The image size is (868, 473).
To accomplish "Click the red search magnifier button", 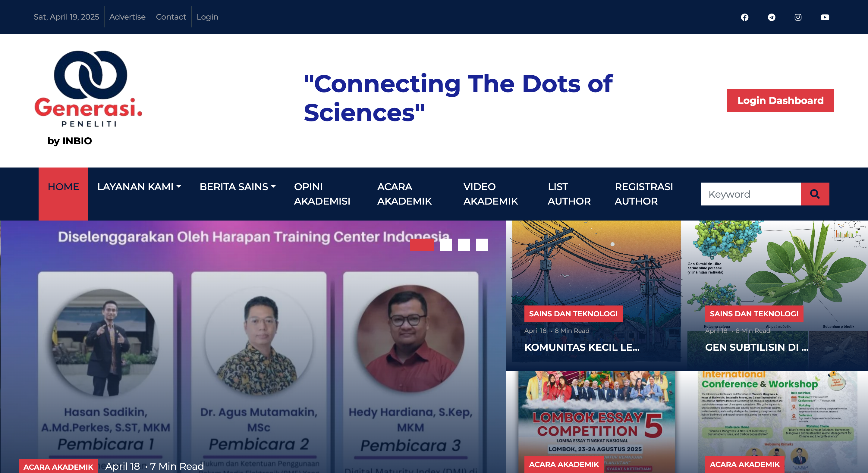I will tap(815, 194).
